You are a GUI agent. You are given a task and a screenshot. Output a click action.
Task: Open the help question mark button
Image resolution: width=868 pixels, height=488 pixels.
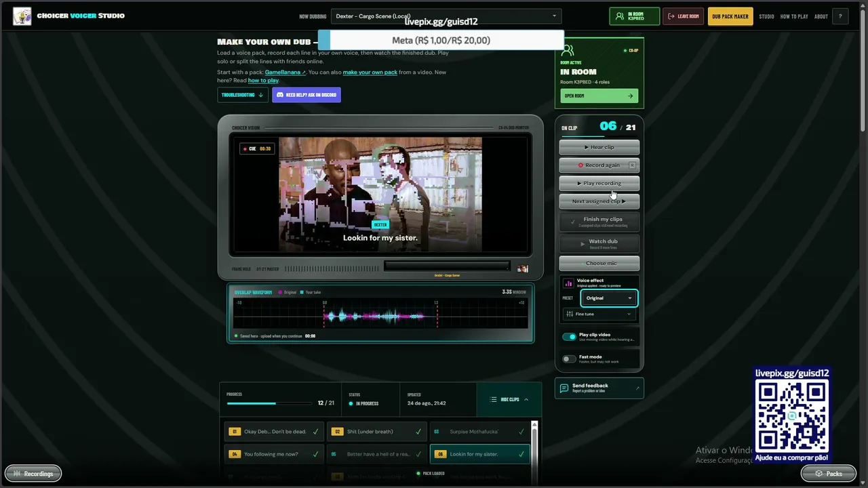pos(840,16)
